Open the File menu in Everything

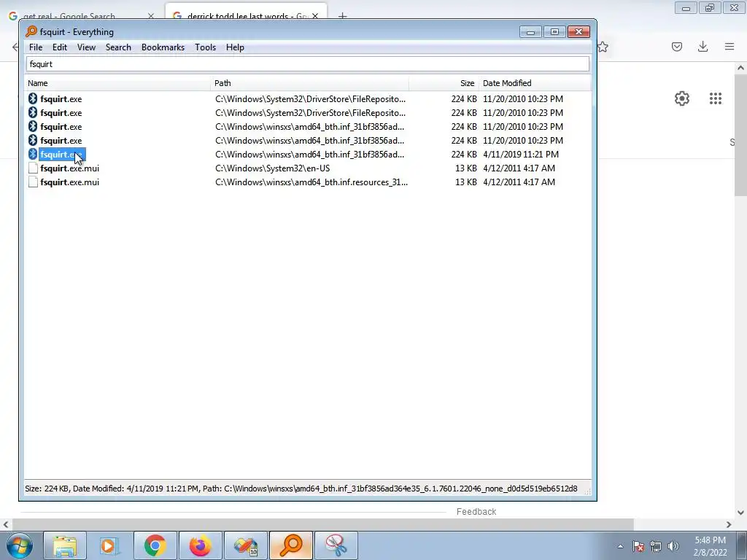tap(35, 47)
